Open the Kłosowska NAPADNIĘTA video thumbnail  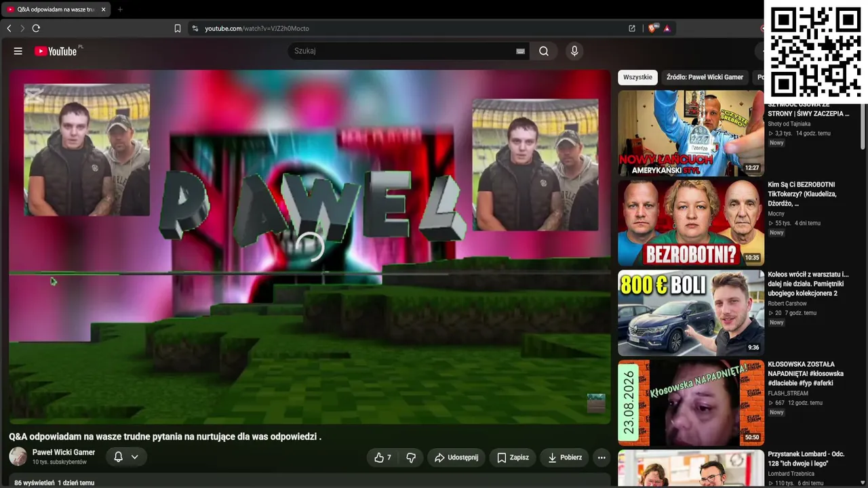[690, 403]
